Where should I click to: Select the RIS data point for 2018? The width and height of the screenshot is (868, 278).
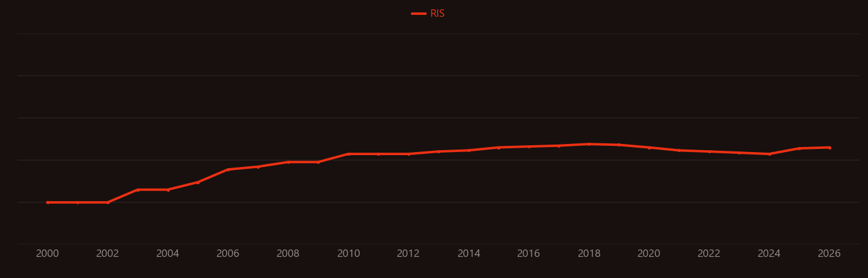[589, 144]
